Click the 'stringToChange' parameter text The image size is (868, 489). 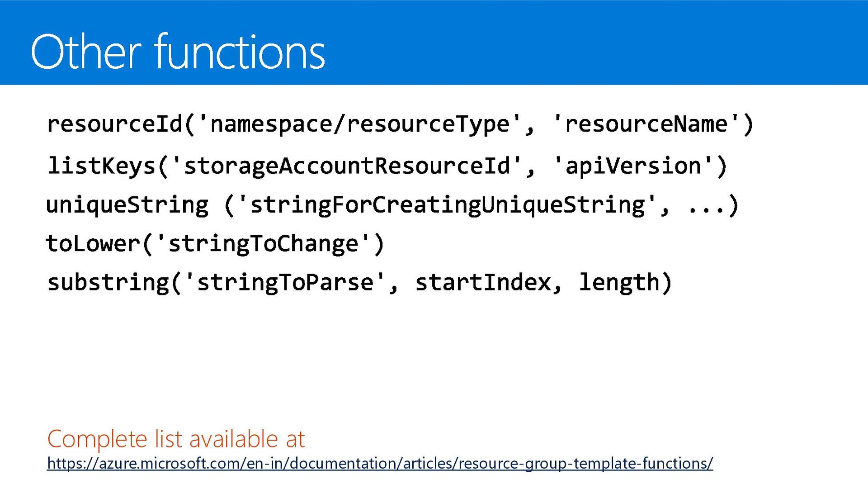coord(264,244)
